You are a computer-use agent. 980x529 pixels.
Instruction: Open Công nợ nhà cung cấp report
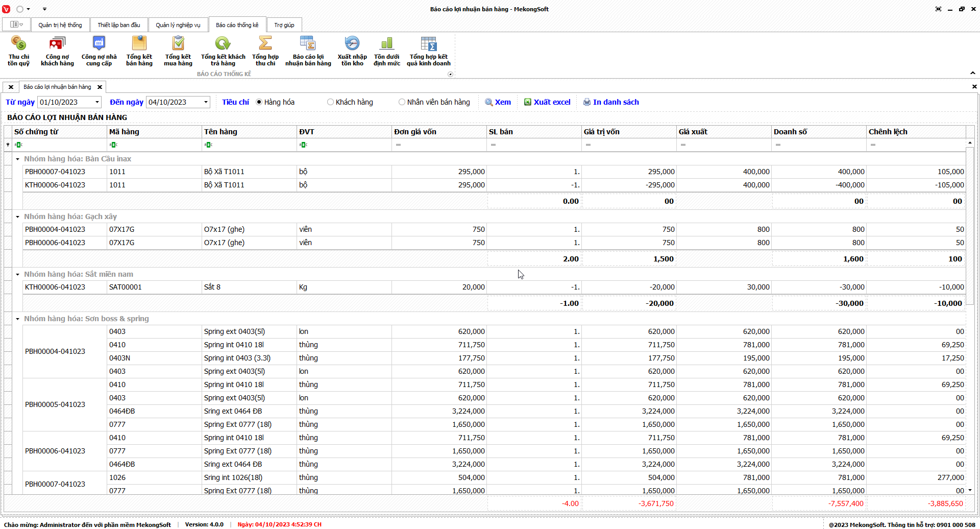(x=99, y=51)
